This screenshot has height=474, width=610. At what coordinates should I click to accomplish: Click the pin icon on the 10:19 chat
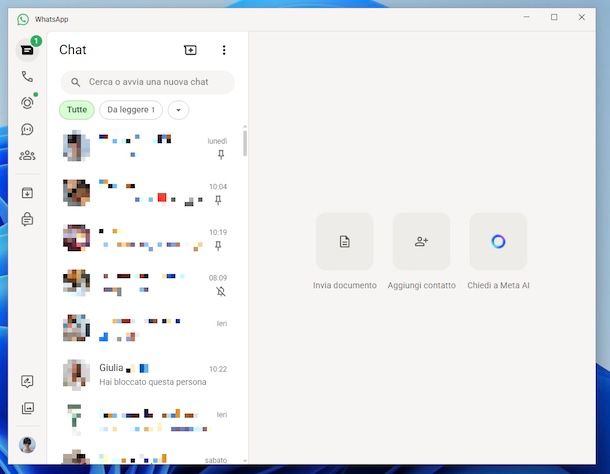click(x=218, y=246)
